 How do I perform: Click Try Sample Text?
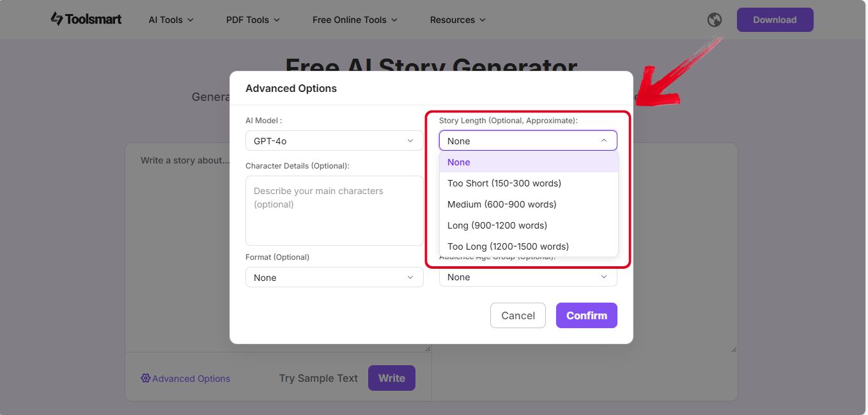coord(318,378)
